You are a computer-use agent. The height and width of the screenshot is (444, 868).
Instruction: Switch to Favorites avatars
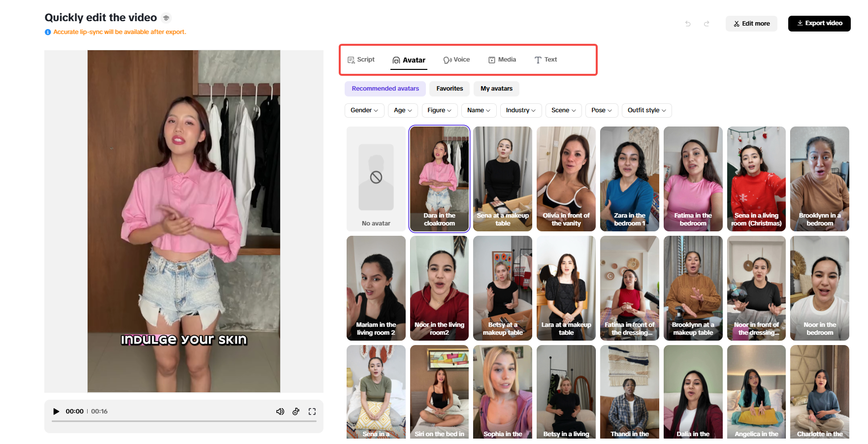point(450,89)
